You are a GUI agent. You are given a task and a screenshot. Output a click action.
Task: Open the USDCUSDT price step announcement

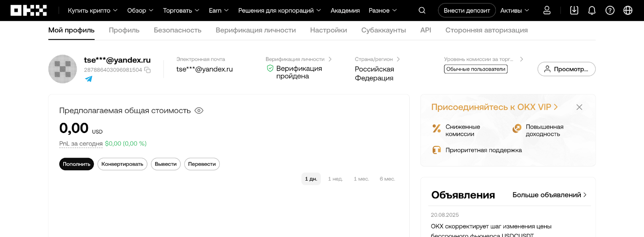point(491,231)
